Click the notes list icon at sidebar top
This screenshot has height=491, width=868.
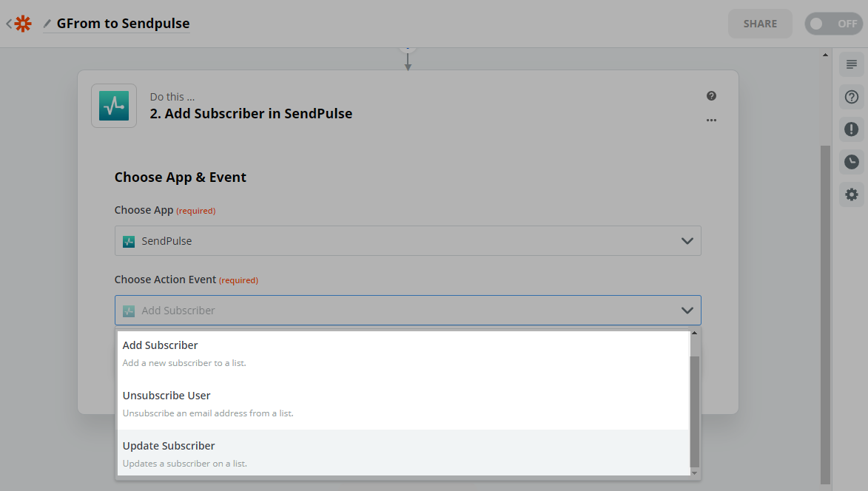(851, 64)
